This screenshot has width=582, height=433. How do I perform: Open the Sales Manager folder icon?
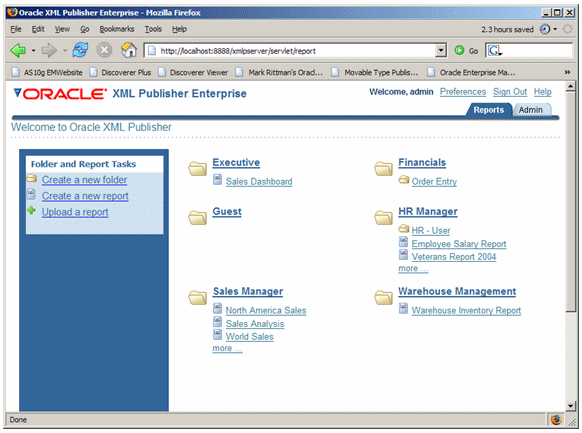click(197, 298)
